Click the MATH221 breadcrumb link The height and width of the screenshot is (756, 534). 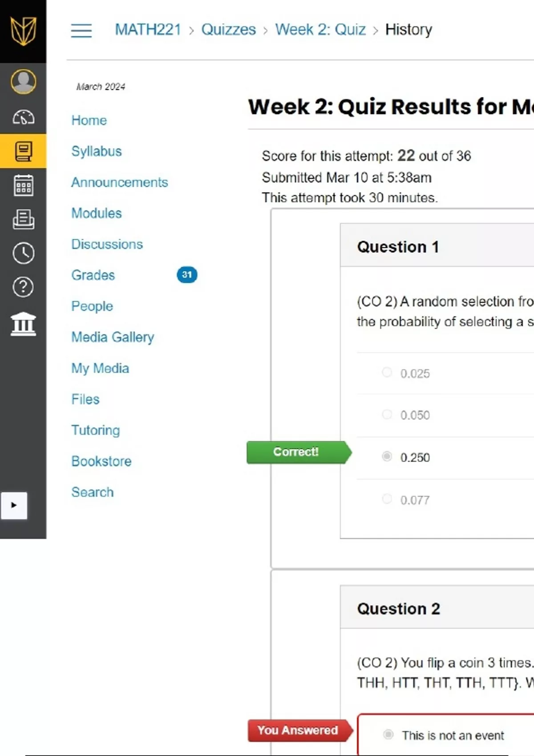coord(148,30)
